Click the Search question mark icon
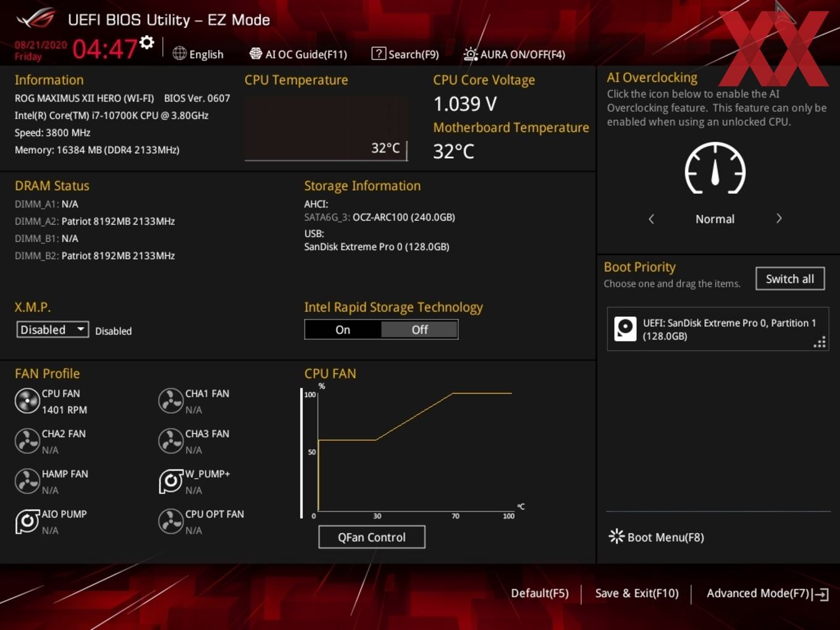Image resolution: width=840 pixels, height=630 pixels. point(379,54)
